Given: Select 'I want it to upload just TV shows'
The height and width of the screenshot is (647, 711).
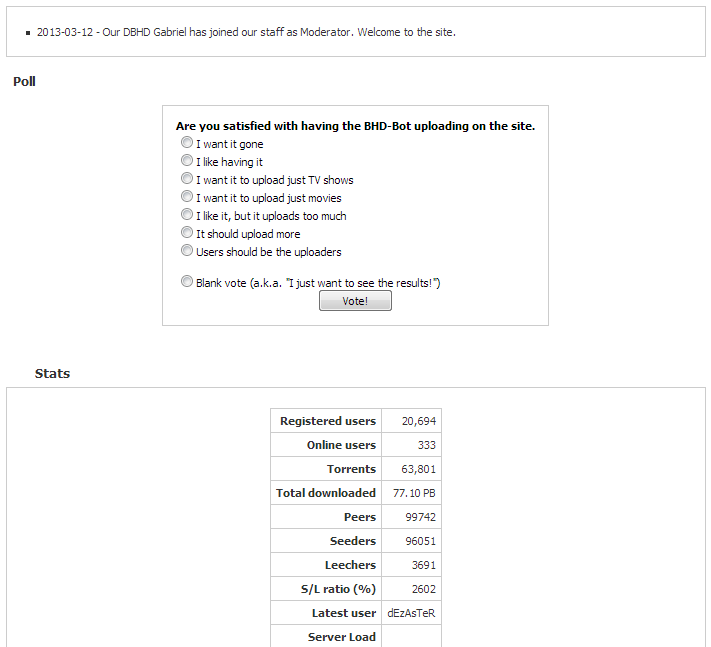Looking at the screenshot, I should click(187, 178).
